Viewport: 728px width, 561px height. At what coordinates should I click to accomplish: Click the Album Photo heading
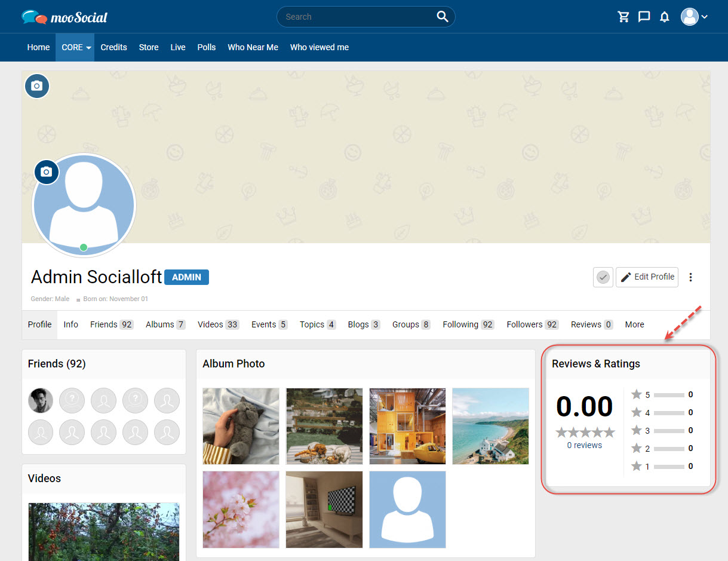(234, 364)
